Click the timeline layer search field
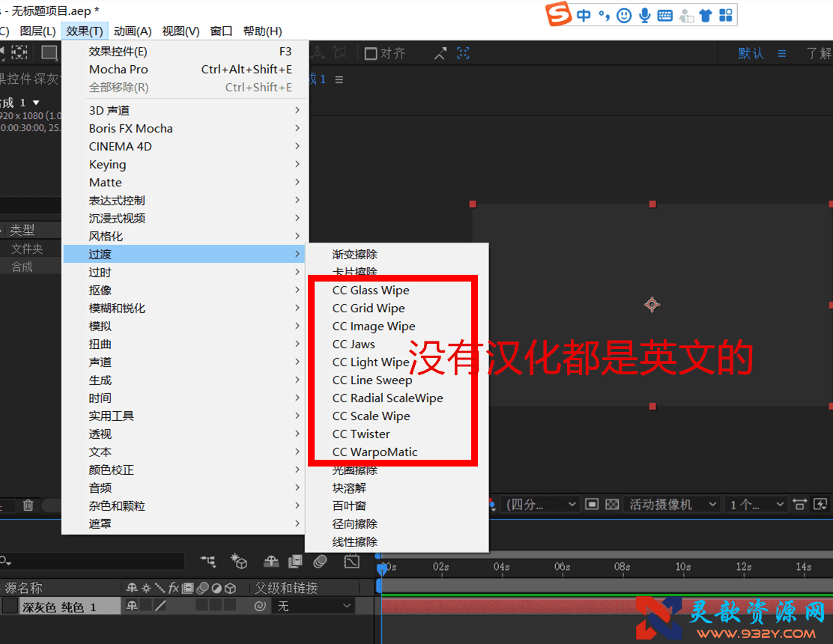 click(x=93, y=561)
